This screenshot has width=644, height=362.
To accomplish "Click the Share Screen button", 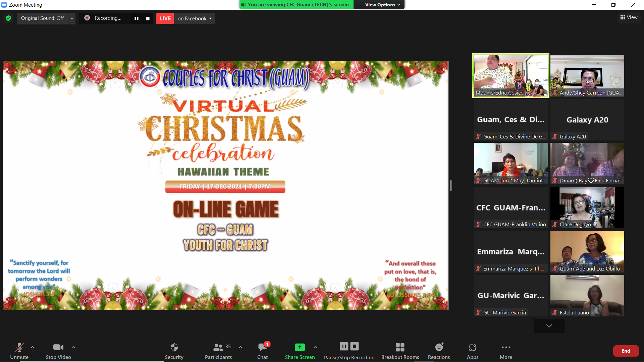I will (x=300, y=351).
